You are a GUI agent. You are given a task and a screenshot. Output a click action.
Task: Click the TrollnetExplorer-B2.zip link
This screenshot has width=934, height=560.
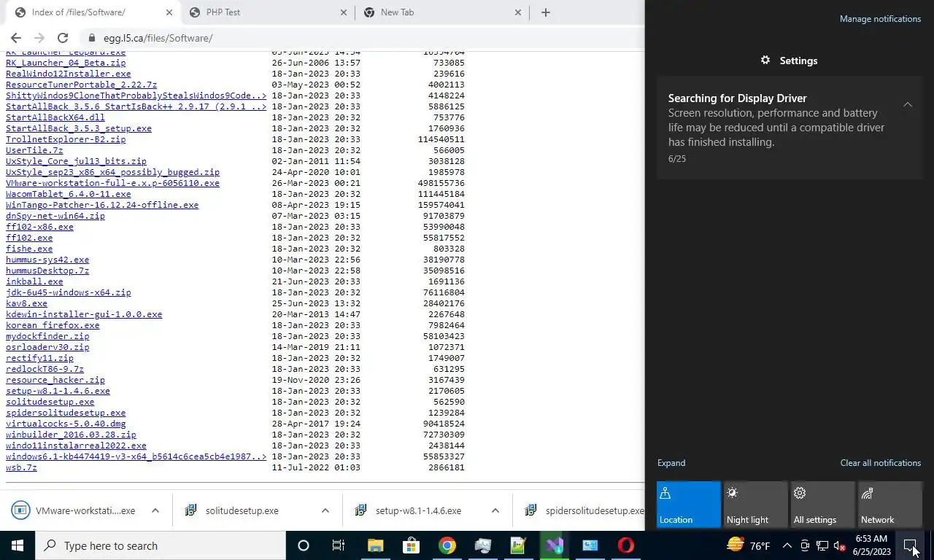coord(66,139)
